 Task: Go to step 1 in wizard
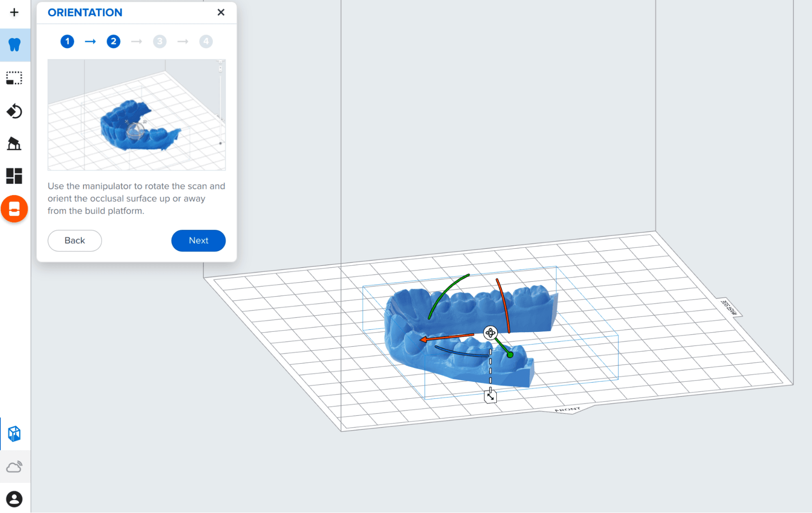pyautogui.click(x=67, y=41)
